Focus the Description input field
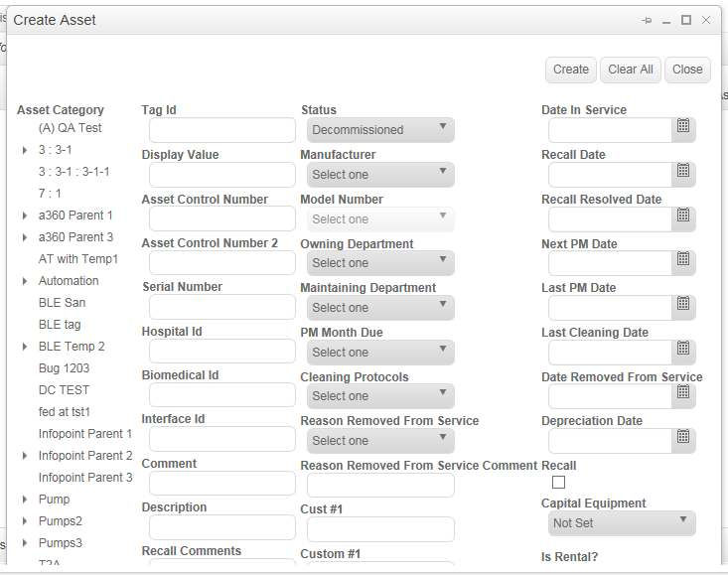 point(222,527)
